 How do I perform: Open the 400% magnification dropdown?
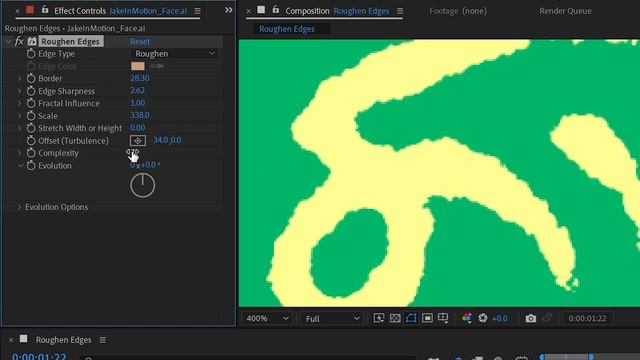point(267,318)
